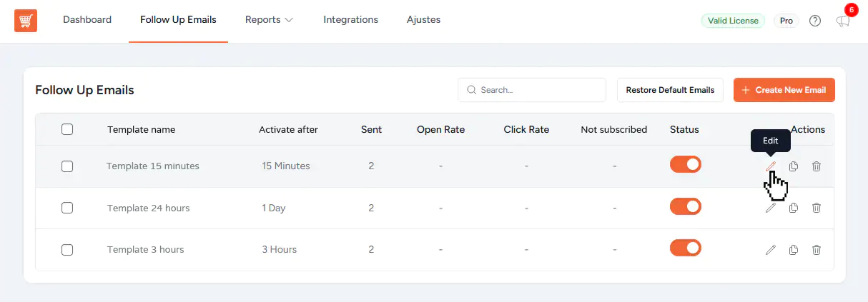Click the Create New Email button

tap(784, 90)
